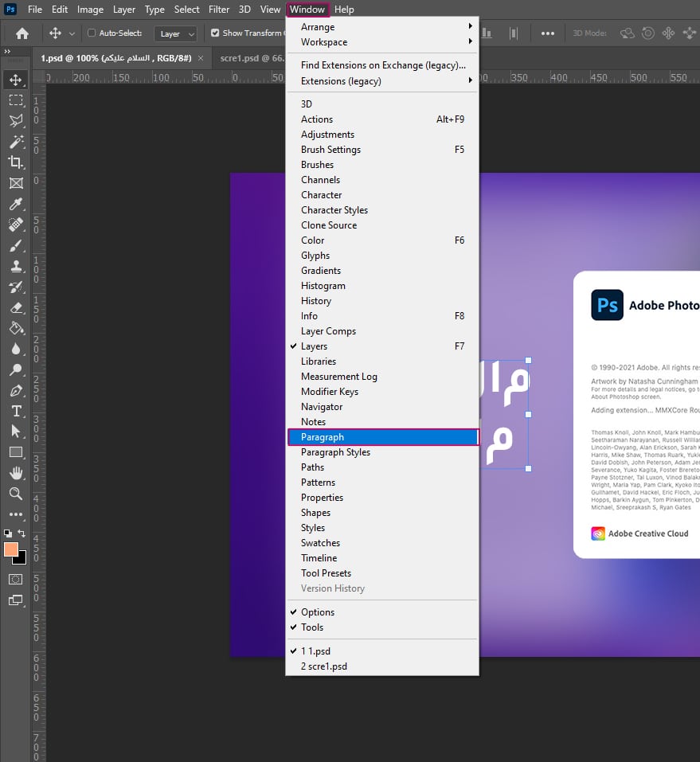Click the foreground color swatch
This screenshot has height=762, width=700.
pos(10,549)
